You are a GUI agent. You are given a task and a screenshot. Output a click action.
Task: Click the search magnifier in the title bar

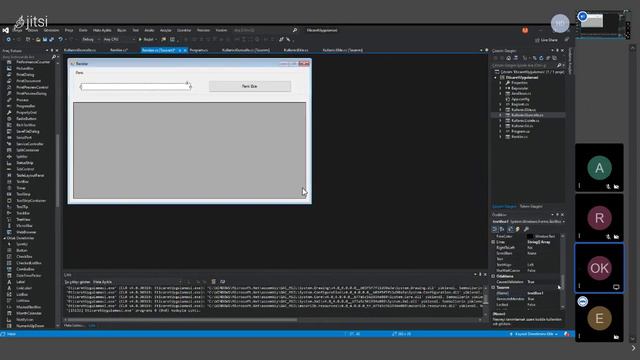[x=295, y=30]
